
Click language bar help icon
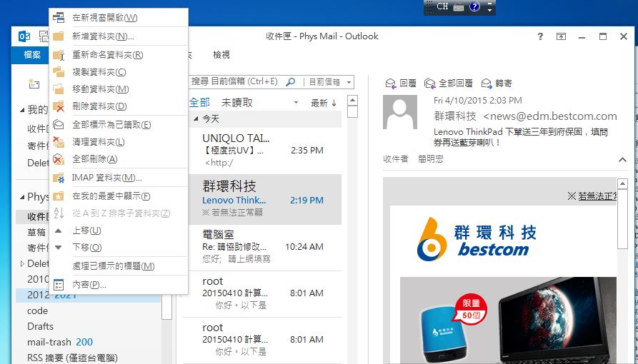tap(474, 6)
